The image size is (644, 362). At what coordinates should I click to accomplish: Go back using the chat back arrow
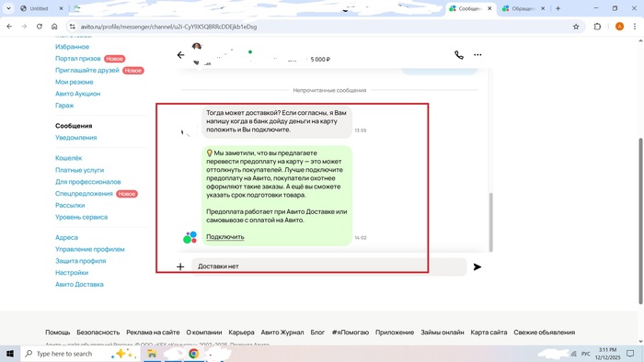(x=180, y=55)
